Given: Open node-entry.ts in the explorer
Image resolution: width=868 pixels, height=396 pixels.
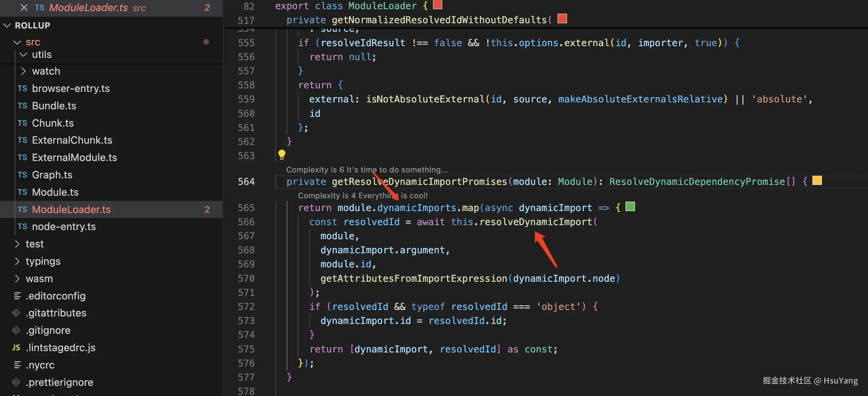Looking at the screenshot, I should click(x=64, y=227).
